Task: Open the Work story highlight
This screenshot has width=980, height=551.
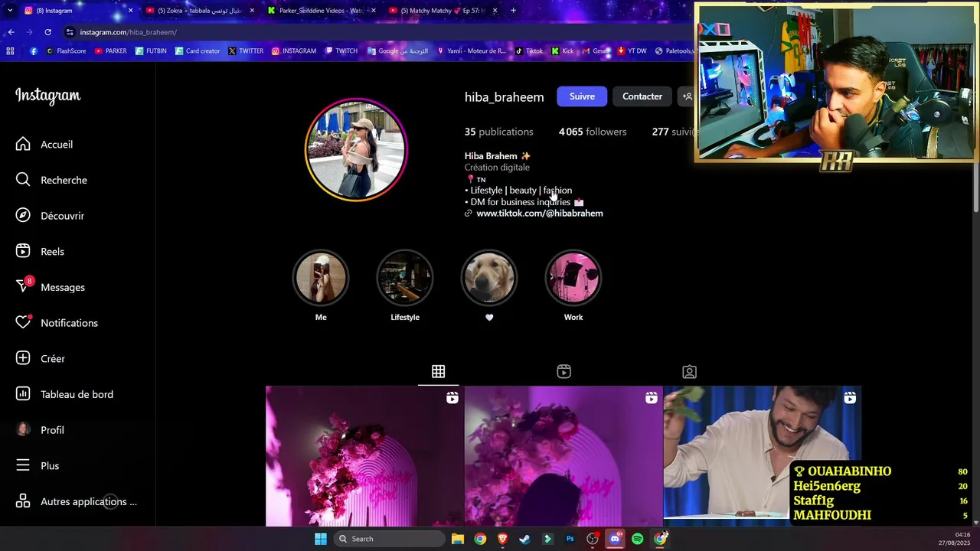Action: click(x=573, y=277)
